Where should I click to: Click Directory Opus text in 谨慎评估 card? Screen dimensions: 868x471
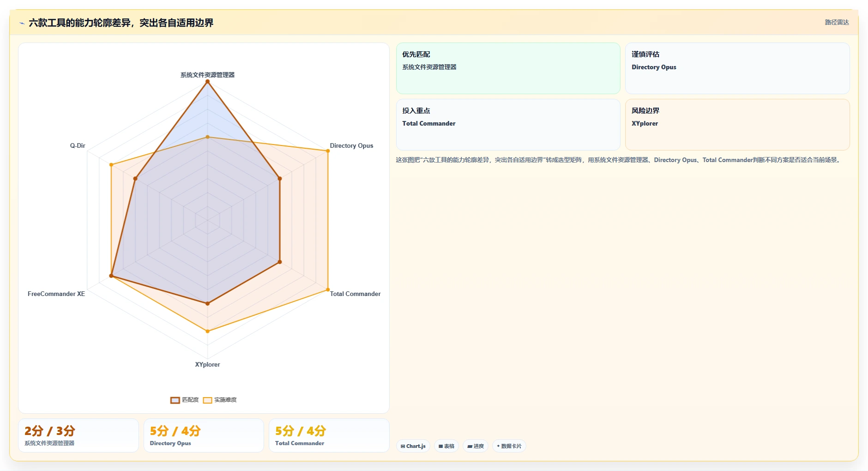pyautogui.click(x=654, y=67)
